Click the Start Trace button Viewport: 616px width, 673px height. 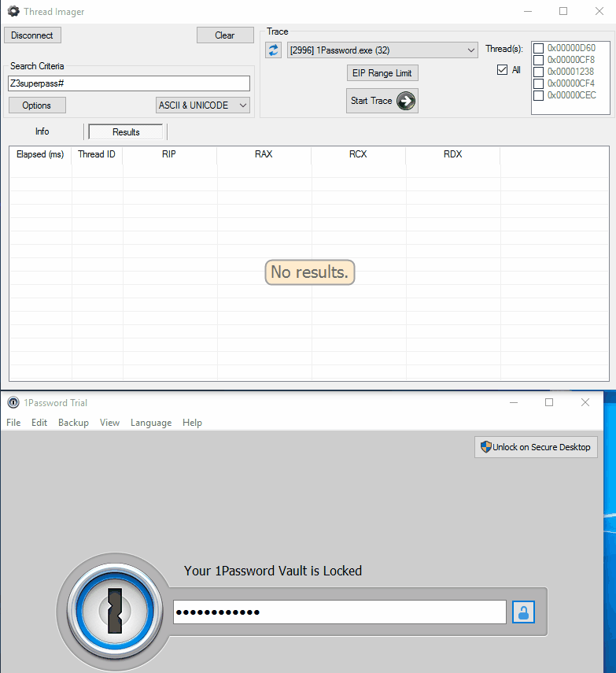pyautogui.click(x=382, y=101)
